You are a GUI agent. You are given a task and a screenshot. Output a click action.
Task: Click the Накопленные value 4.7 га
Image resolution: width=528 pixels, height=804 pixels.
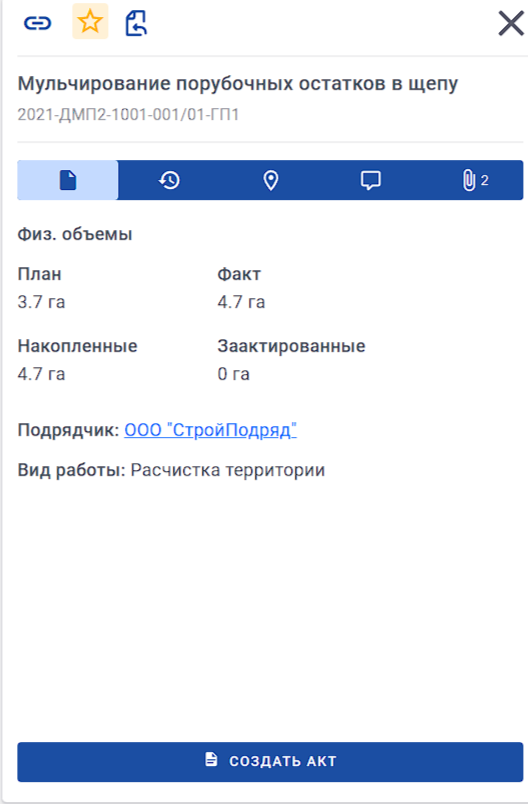[x=41, y=374]
